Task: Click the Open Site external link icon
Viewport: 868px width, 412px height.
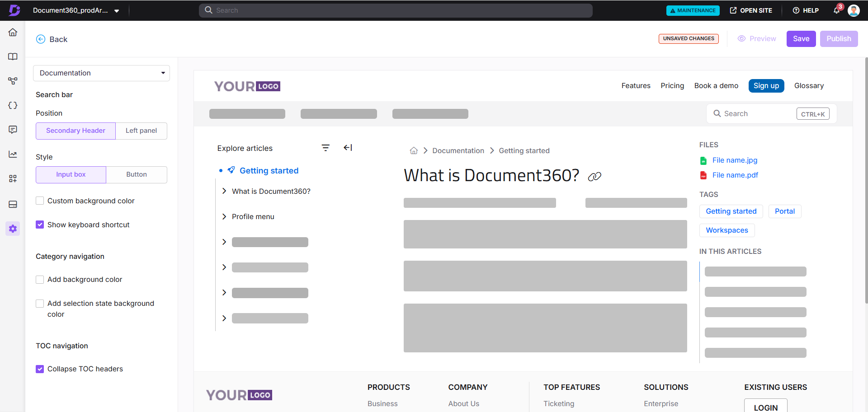Action: [x=733, y=10]
